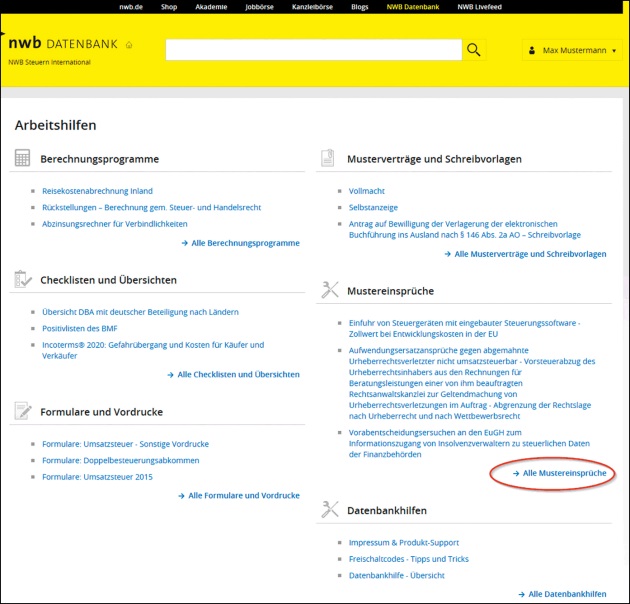Open Freischaltcodes - Tipps und Tricks
The image size is (630, 604).
point(408,559)
